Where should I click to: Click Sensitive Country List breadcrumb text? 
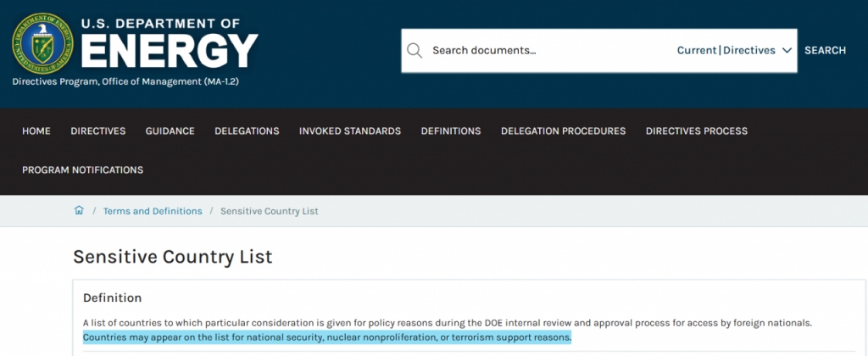point(269,211)
